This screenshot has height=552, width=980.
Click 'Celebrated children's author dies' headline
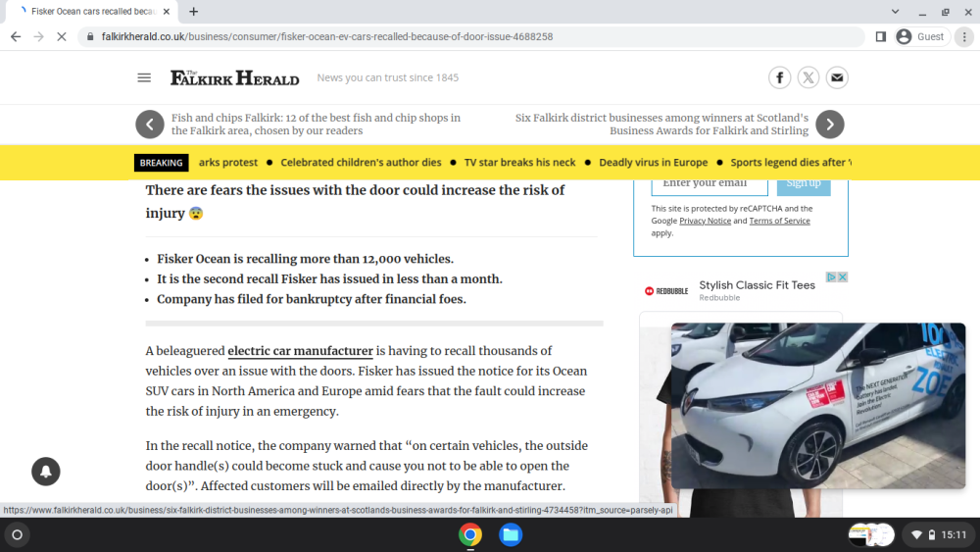(x=361, y=163)
